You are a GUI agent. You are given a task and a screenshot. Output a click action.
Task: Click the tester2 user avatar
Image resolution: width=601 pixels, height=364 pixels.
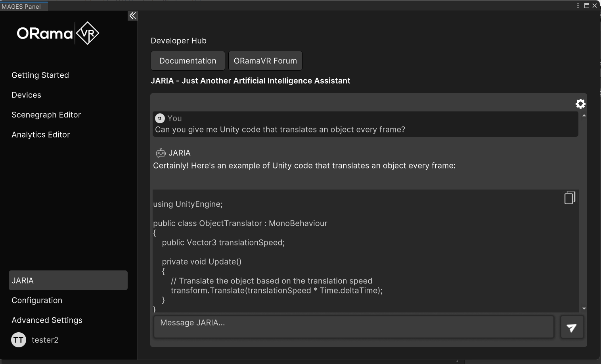point(19,340)
